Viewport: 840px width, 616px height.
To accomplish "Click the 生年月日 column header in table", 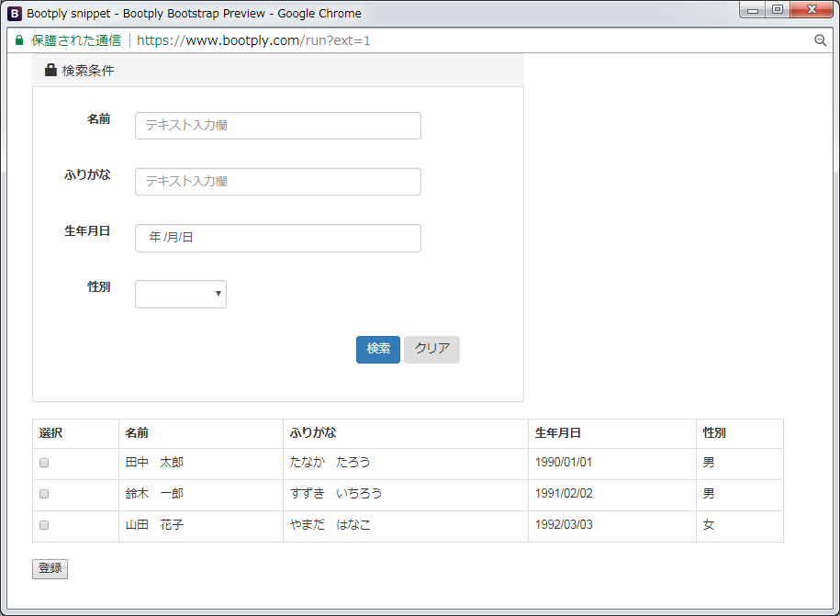I will tap(557, 433).
